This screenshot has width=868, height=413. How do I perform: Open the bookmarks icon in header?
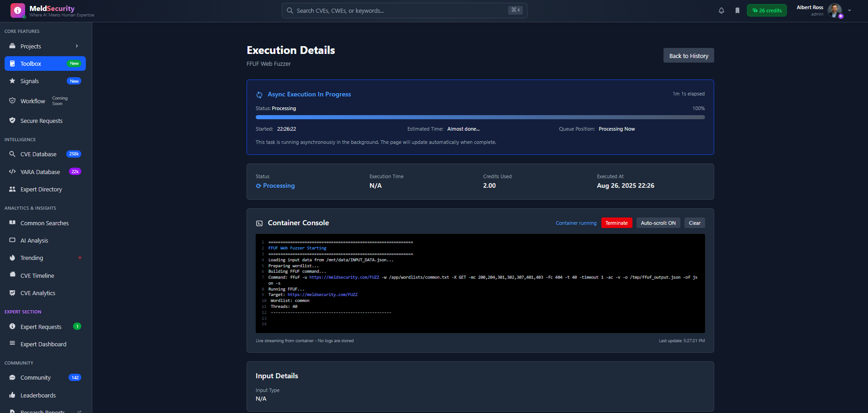click(737, 11)
